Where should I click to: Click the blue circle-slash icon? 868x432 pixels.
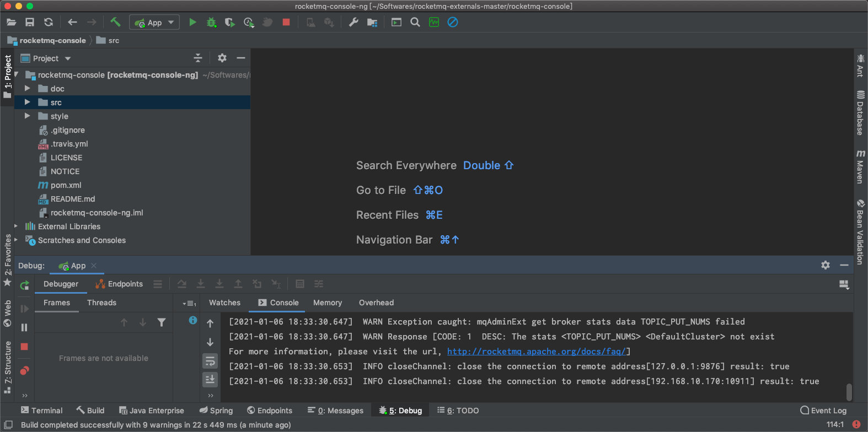tap(453, 23)
